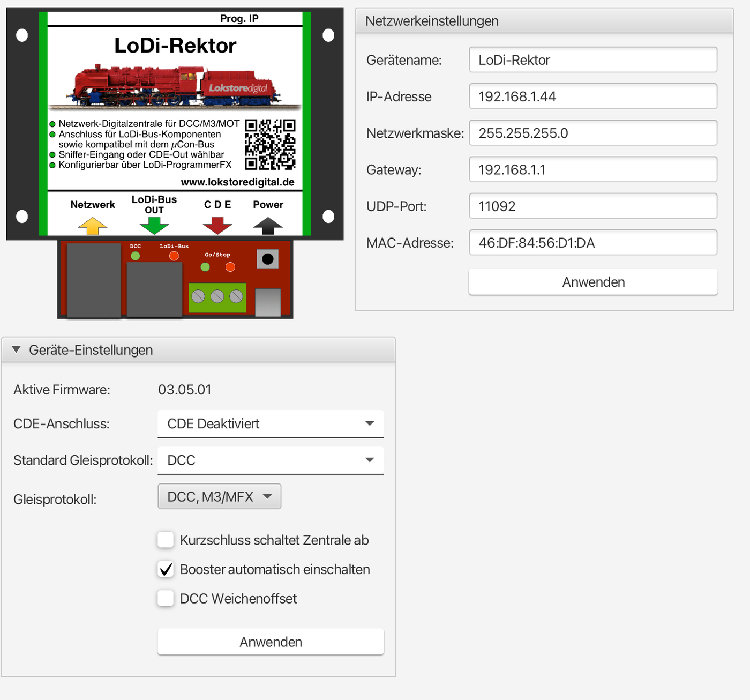This screenshot has height=700, width=750.
Task: Click the yellow Netzwerk arrow icon
Action: point(93,226)
